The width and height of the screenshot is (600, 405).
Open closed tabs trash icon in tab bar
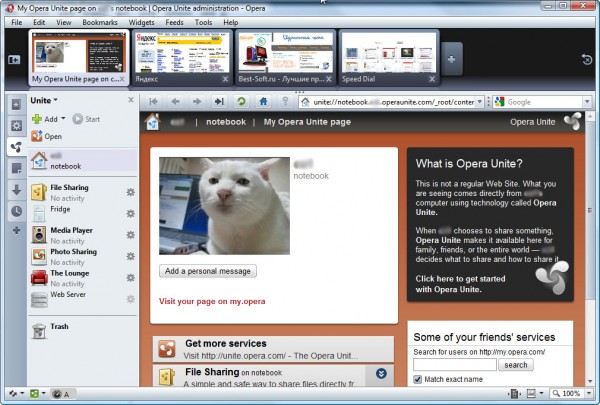[587, 59]
